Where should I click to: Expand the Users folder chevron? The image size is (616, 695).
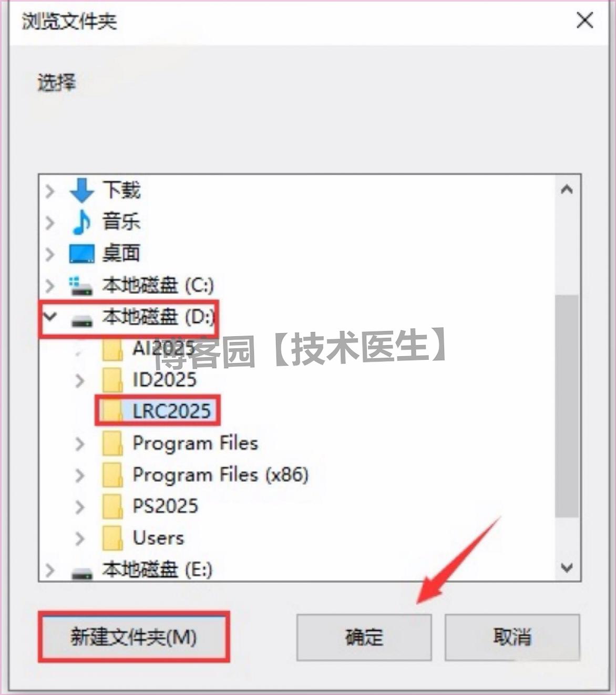pyautogui.click(x=80, y=538)
